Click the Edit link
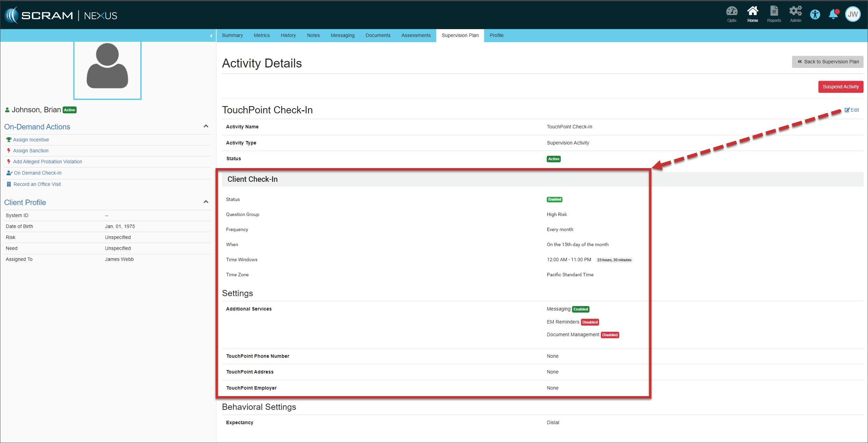The image size is (868, 443). [852, 110]
